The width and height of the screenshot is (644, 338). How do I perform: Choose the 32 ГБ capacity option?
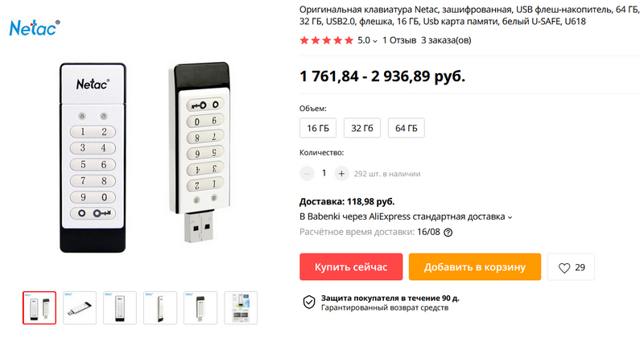pyautogui.click(x=362, y=128)
